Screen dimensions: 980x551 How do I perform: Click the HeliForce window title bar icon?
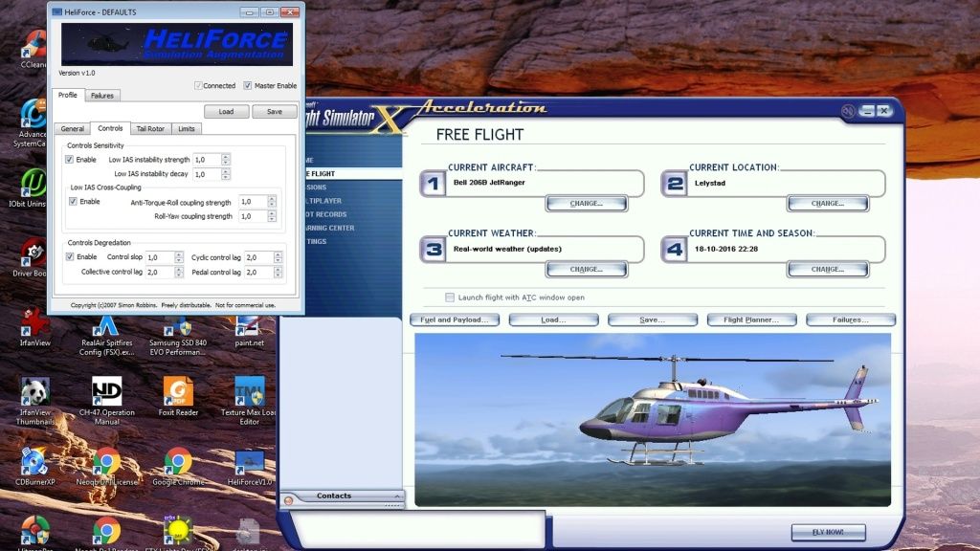pos(56,11)
